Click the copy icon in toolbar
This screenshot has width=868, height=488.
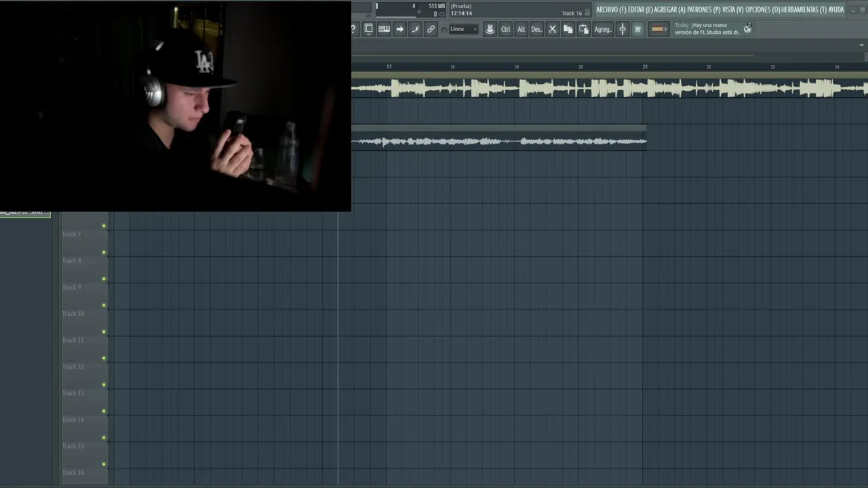coord(568,29)
